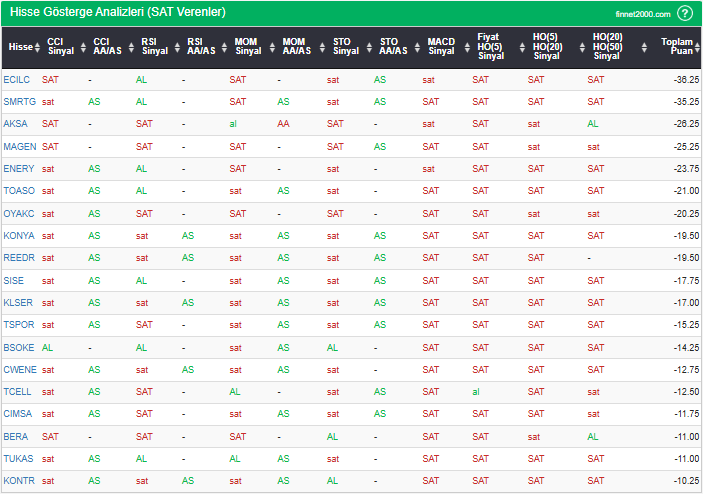The image size is (703, 494).
Task: Click the STO Sinyal header label
Action: tap(346, 46)
